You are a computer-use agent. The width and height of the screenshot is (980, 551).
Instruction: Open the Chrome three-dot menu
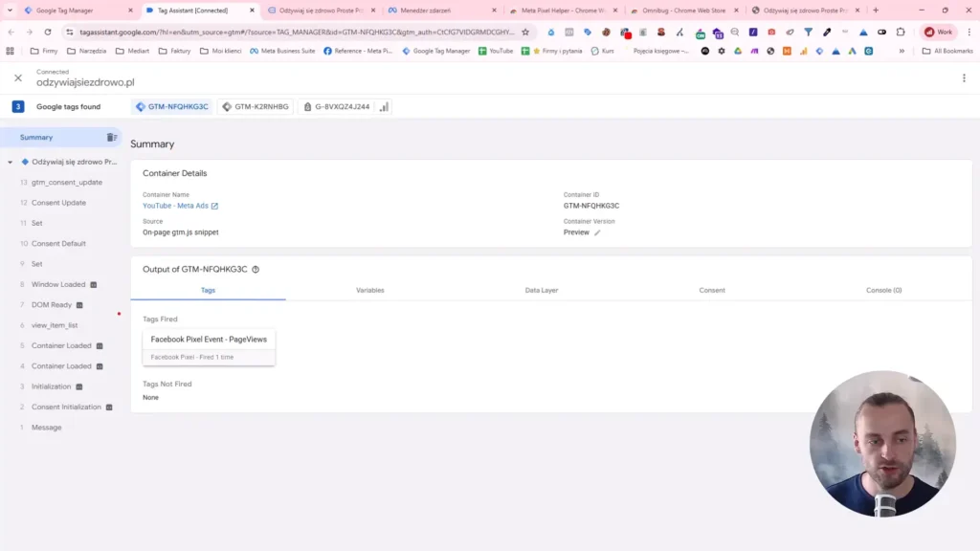[x=969, y=32]
